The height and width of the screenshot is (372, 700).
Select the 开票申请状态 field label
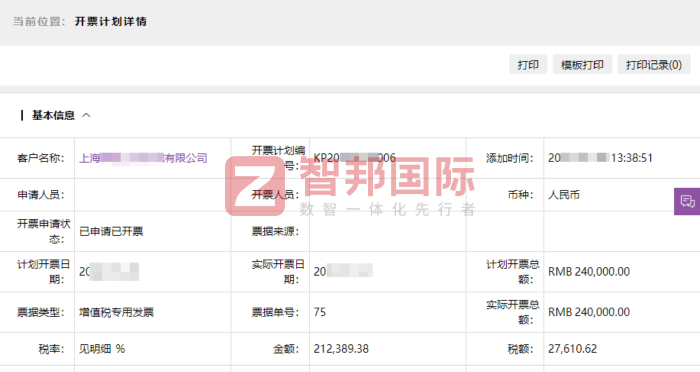(43, 231)
